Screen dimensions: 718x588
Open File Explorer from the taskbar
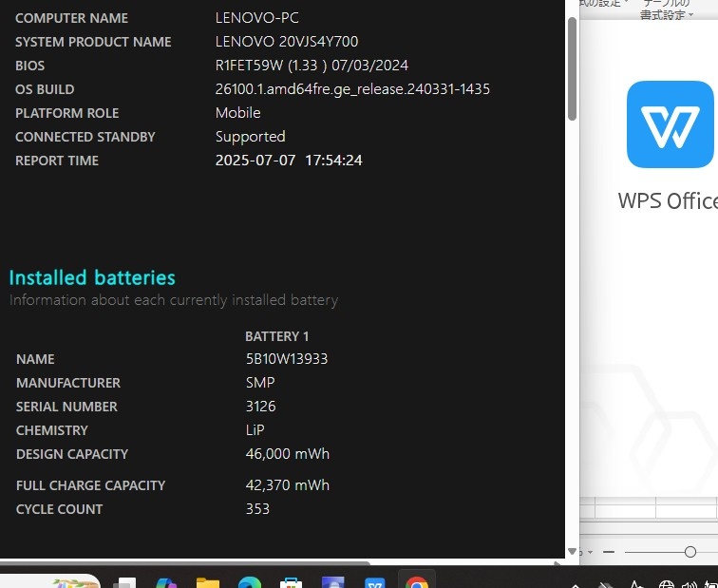(208, 582)
